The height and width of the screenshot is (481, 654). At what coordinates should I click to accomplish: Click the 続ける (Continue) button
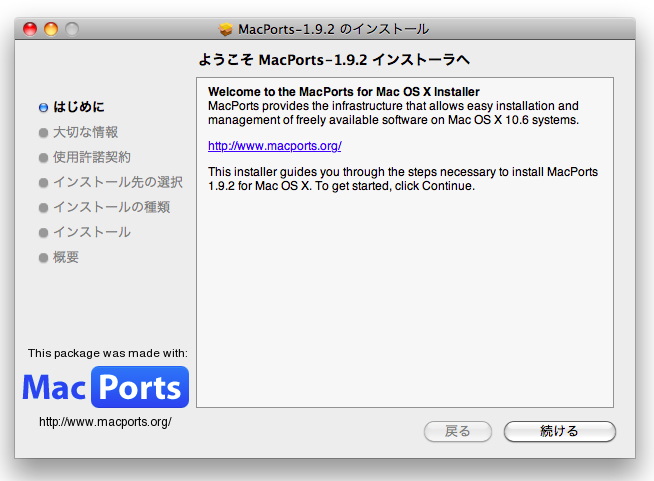[559, 431]
